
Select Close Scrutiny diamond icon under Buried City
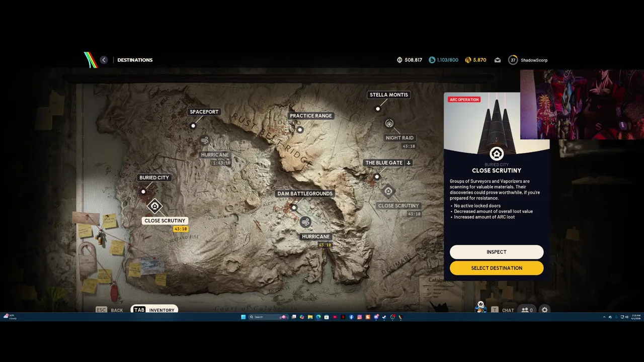coord(154,206)
